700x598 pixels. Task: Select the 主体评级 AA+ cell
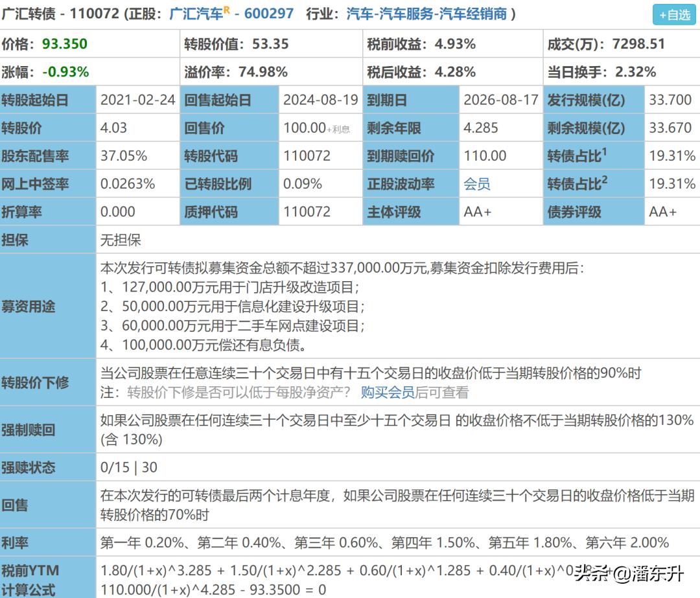pos(478,212)
